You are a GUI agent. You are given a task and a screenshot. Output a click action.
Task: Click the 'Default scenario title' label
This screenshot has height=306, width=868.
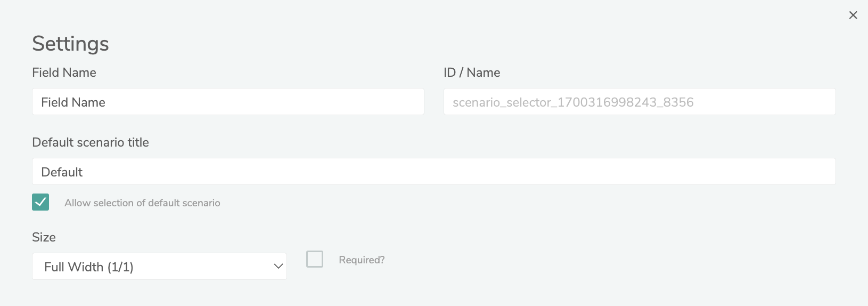click(x=91, y=142)
